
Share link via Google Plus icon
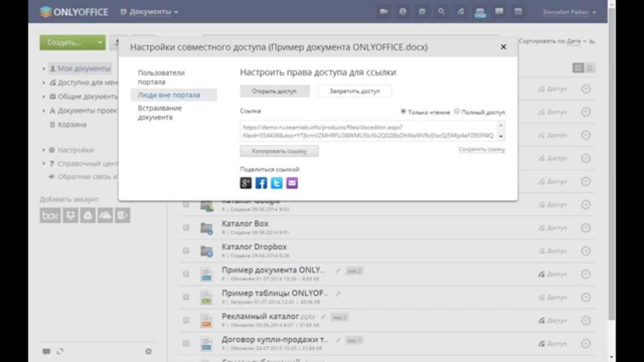tap(246, 183)
